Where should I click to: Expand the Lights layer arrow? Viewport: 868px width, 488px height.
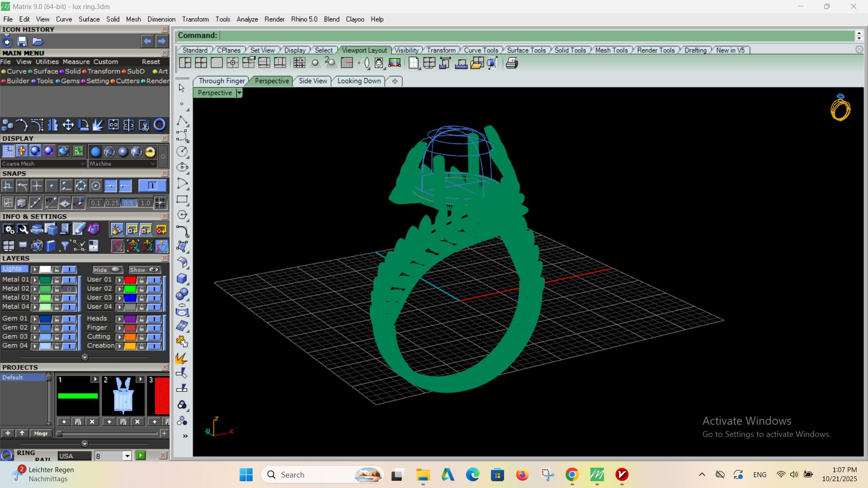tap(34, 269)
